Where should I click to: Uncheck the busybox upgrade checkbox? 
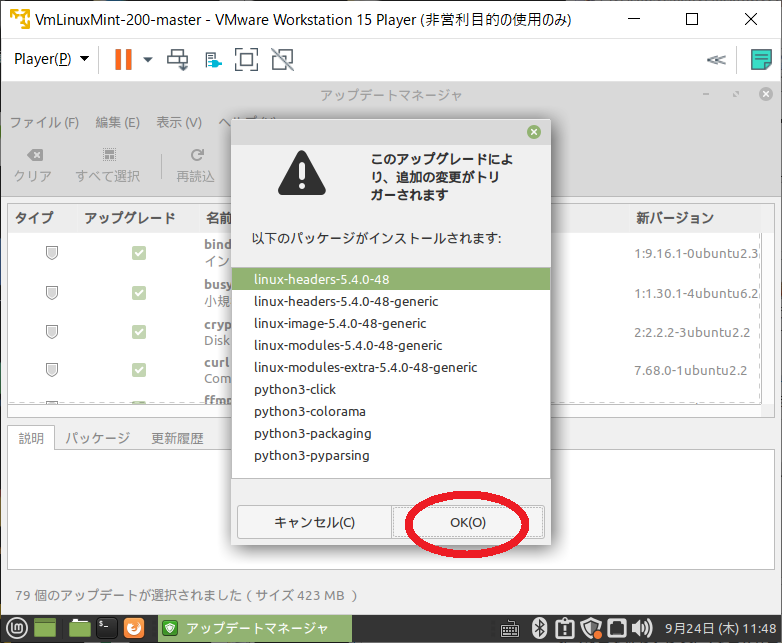coord(139,292)
